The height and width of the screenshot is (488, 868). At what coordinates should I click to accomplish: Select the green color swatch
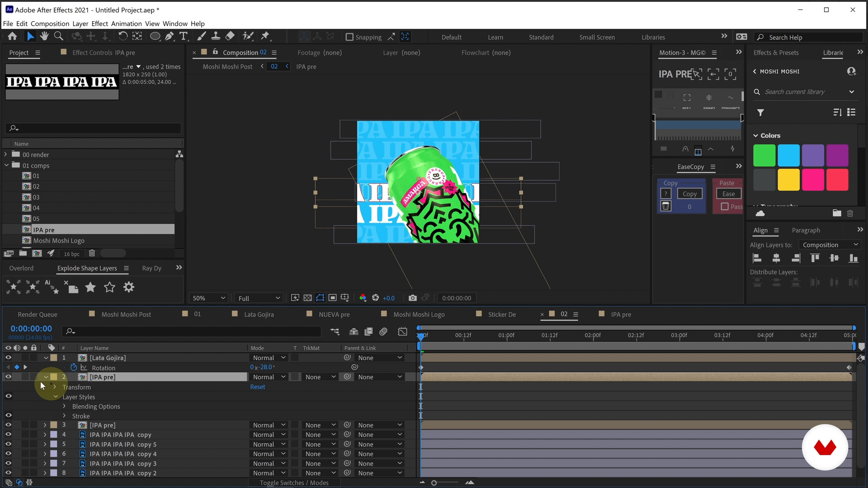(764, 155)
